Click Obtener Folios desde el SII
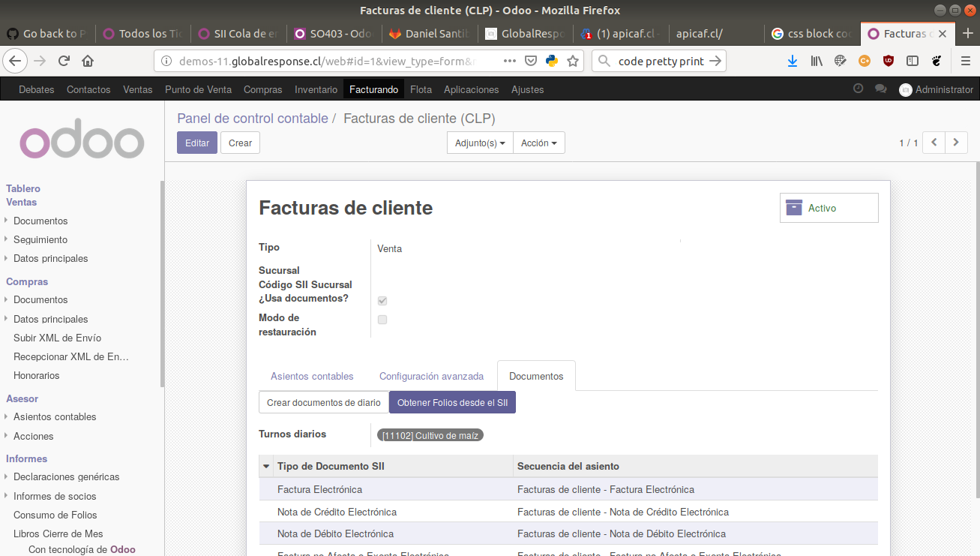 452,402
